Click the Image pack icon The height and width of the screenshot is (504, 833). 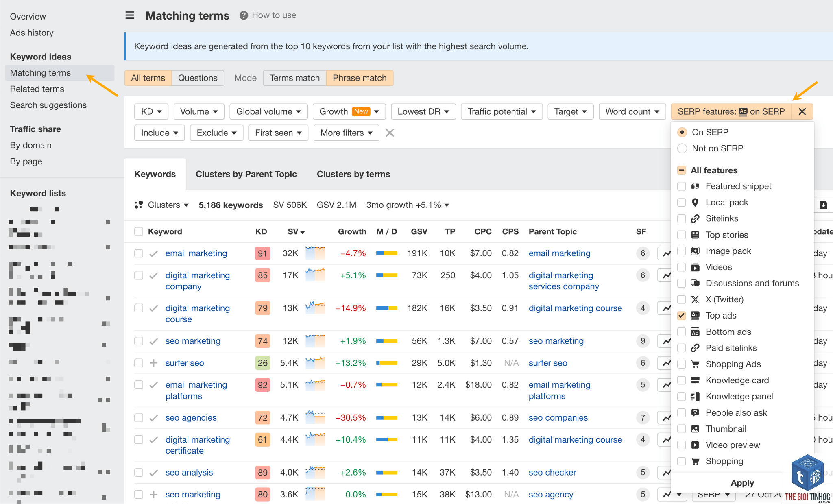(695, 251)
